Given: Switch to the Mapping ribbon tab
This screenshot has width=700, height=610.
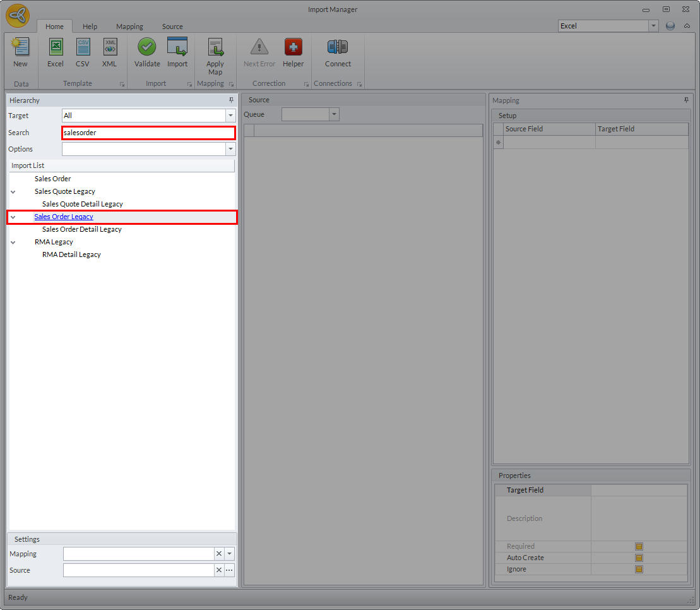Looking at the screenshot, I should point(129,27).
